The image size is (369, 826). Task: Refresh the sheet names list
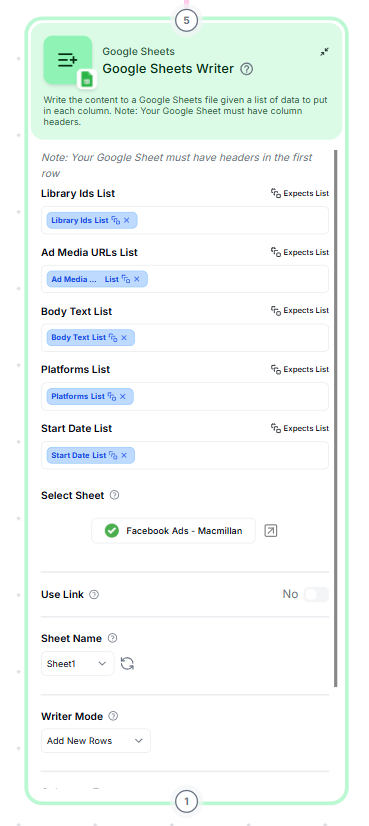coord(127,663)
